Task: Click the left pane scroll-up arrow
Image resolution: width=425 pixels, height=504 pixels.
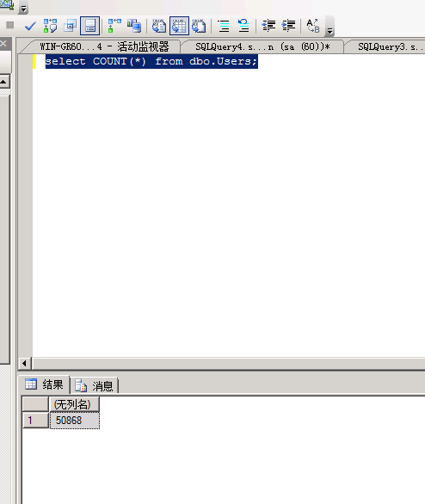Action: 3,82
